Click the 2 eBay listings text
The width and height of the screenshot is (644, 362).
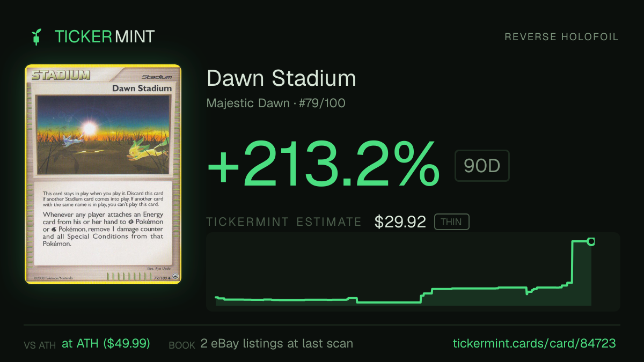[x=277, y=343]
